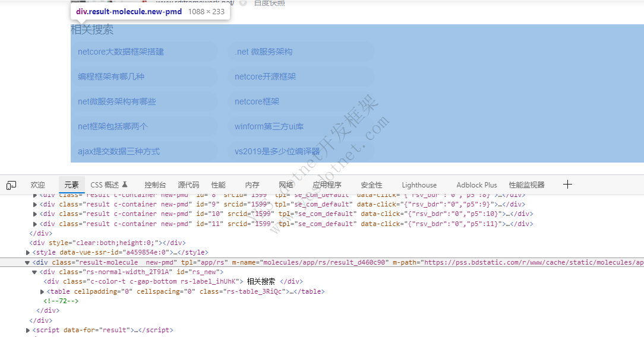Open the 欢迎 tab
This screenshot has width=644, height=337.
[38, 185]
